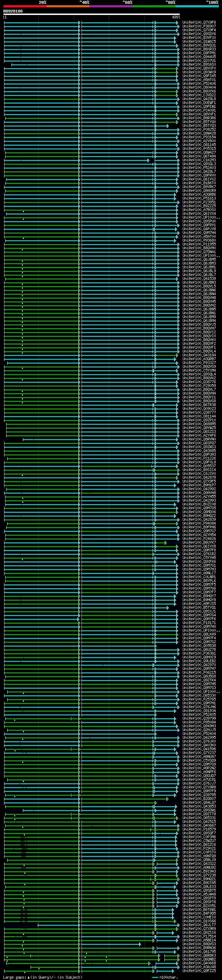This screenshot has width=222, height=980.
Task: Select the UniRef100_Q84LQ7 label
Action: (x=199, y=802)
